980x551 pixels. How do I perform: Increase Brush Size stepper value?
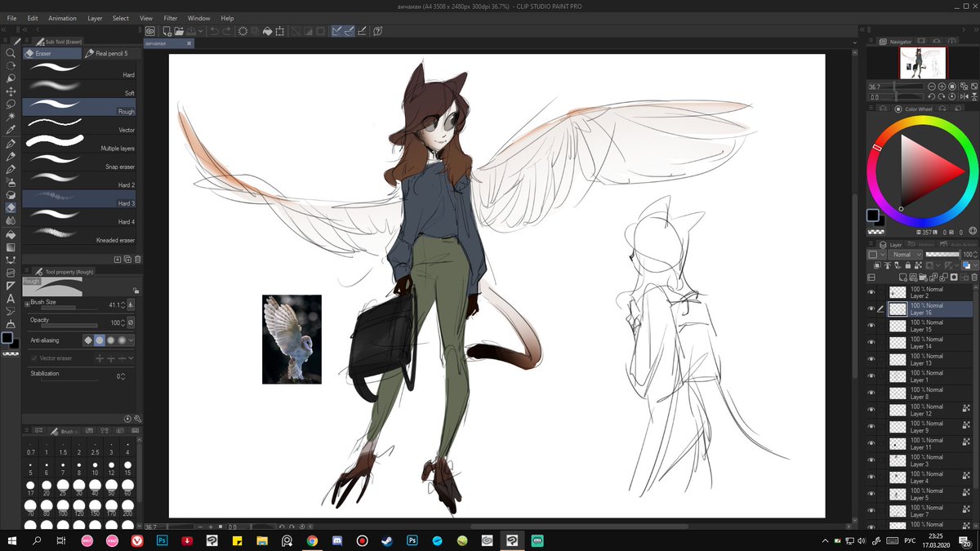pos(122,303)
